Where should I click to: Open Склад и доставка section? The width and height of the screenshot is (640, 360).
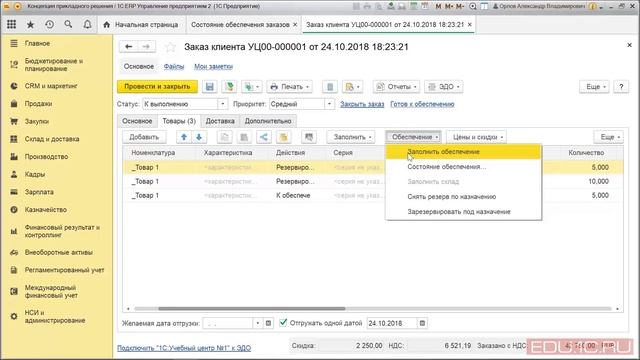pos(52,139)
